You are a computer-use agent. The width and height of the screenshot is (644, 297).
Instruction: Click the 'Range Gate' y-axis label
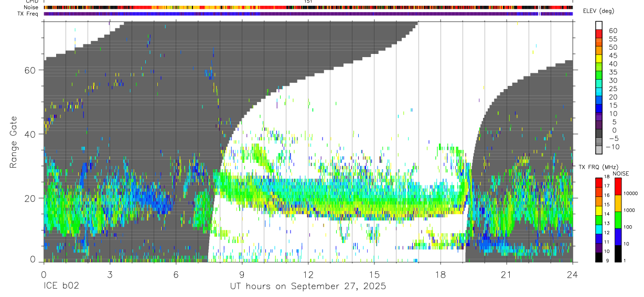[14, 141]
